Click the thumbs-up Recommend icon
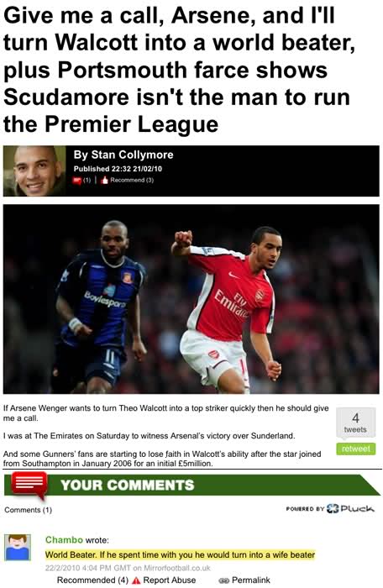383x588 pixels. 105,181
